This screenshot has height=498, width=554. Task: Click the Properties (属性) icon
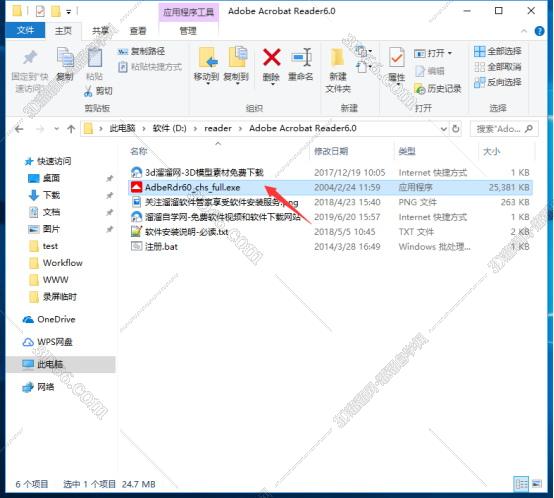pos(396,58)
